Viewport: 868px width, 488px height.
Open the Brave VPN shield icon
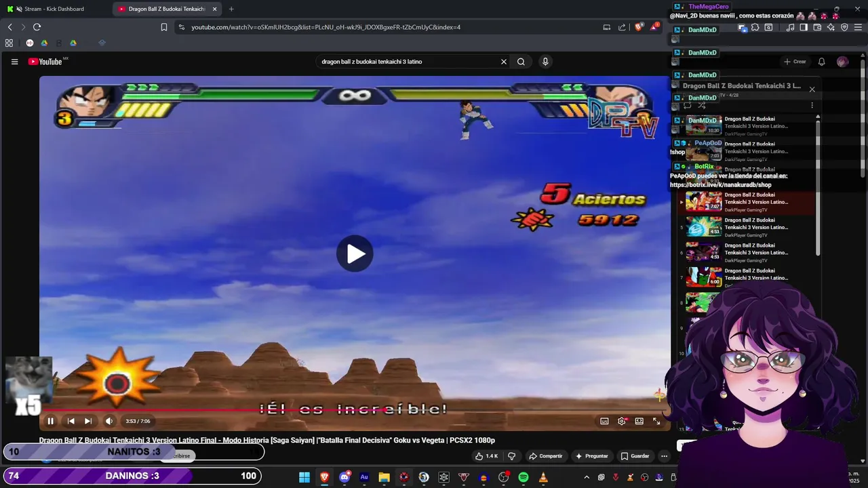844,27
